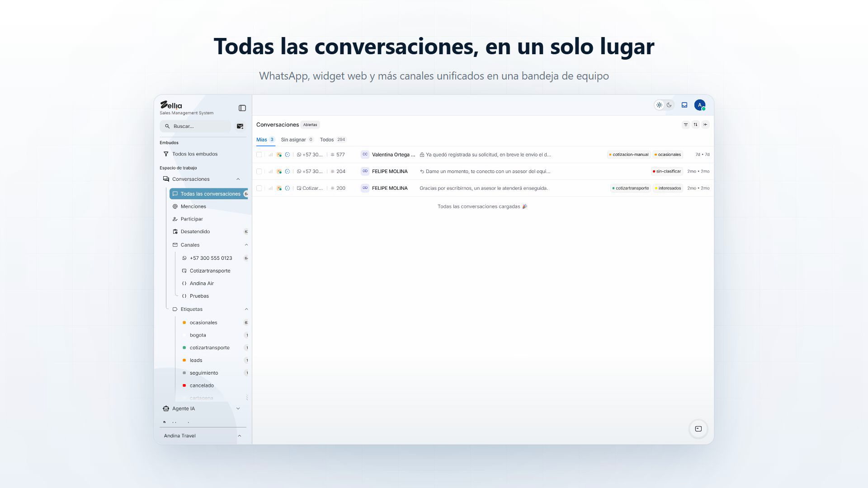The width and height of the screenshot is (868, 488).
Task: Click the Abiertas status filter badge
Action: pyautogui.click(x=310, y=125)
